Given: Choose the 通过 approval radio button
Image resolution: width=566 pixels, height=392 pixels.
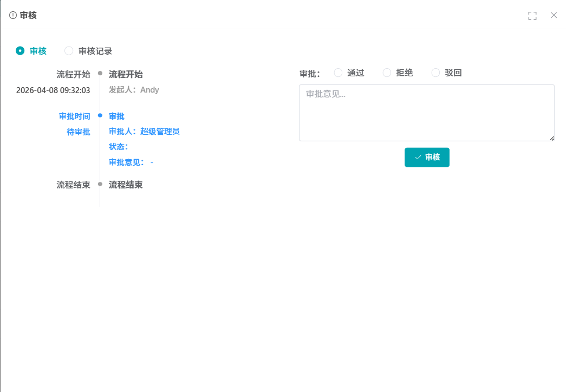Looking at the screenshot, I should pos(338,73).
